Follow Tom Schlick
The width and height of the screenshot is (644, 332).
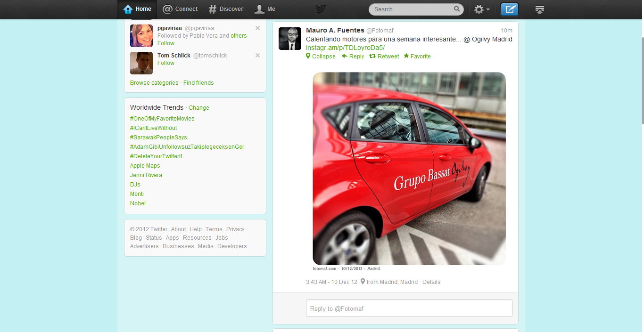(166, 63)
